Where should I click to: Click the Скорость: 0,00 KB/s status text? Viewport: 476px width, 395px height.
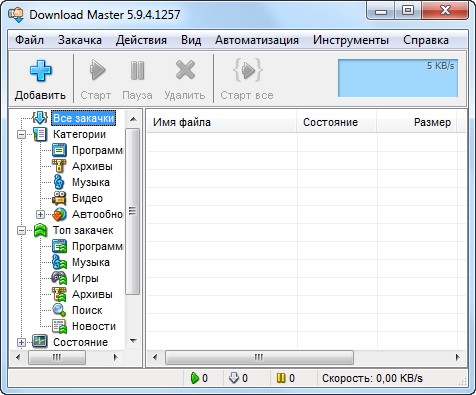coord(372,378)
